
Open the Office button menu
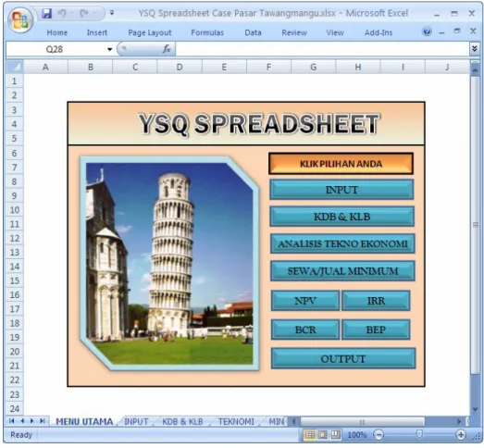coord(20,20)
